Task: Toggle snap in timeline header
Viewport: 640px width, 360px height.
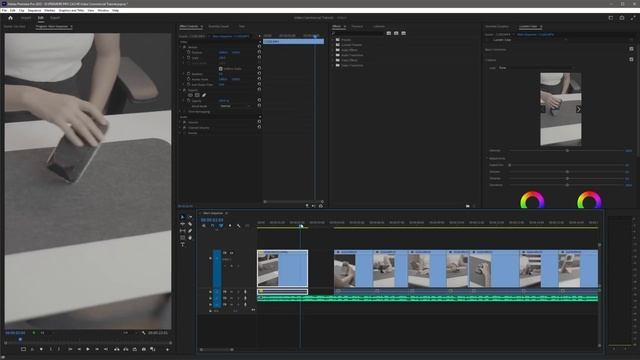Action: [213, 226]
